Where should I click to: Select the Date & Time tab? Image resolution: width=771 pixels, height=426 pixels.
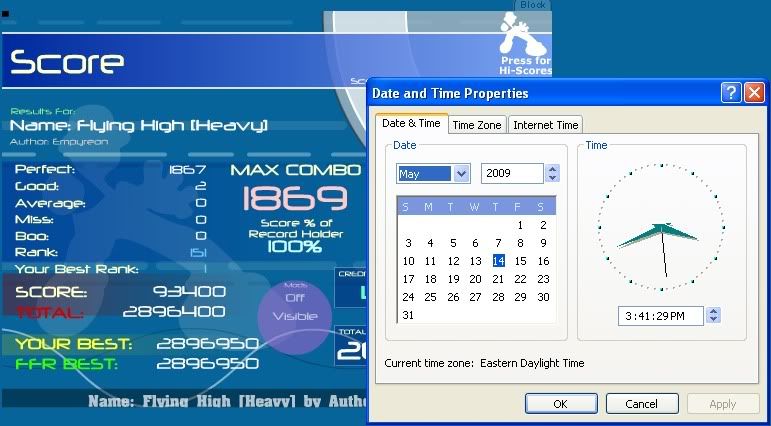point(411,124)
